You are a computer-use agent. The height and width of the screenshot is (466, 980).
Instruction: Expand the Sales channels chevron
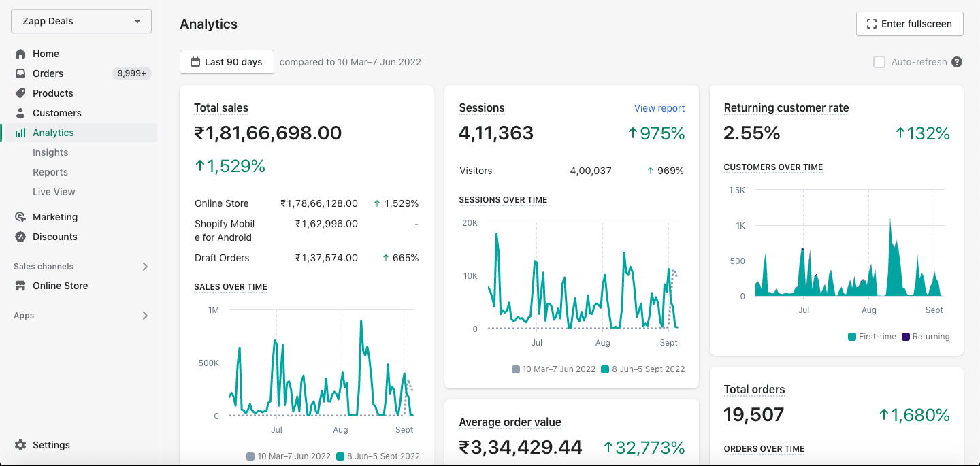[x=145, y=267]
